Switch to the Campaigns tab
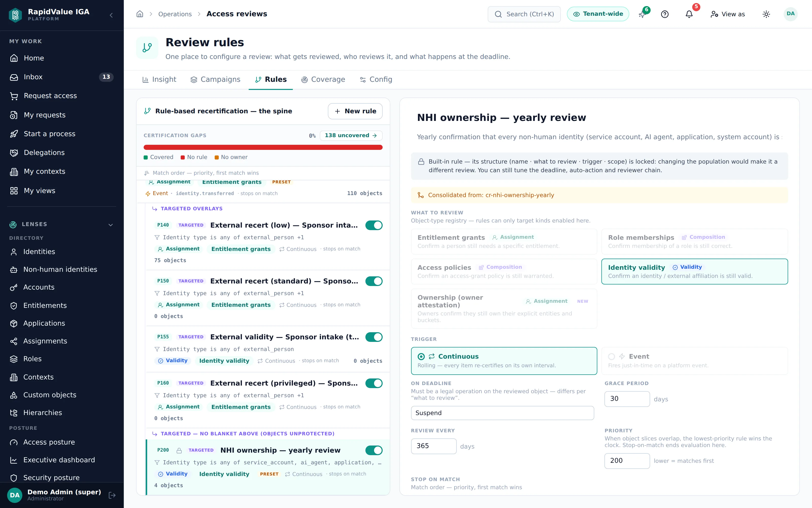 click(x=215, y=80)
